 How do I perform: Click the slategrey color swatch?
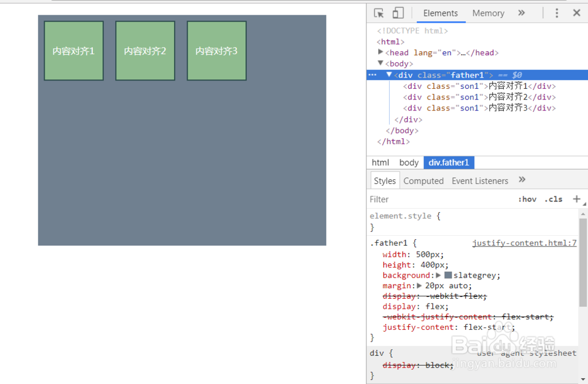click(447, 275)
